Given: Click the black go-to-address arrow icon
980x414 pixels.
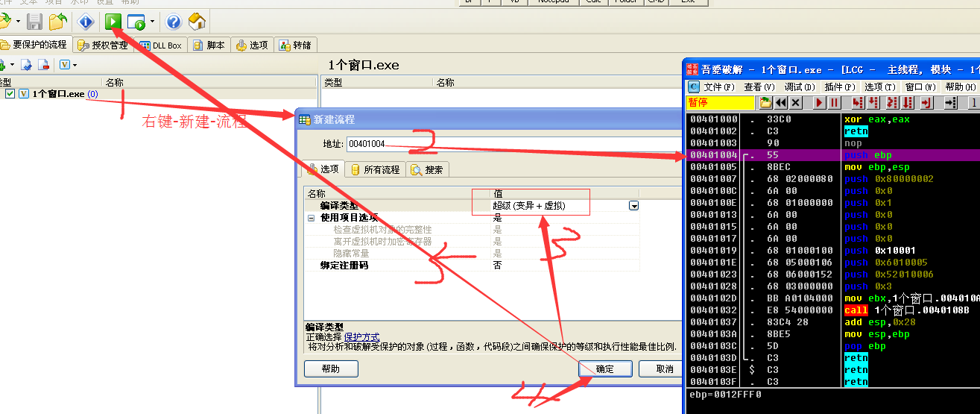Looking at the screenshot, I should coord(952,102).
